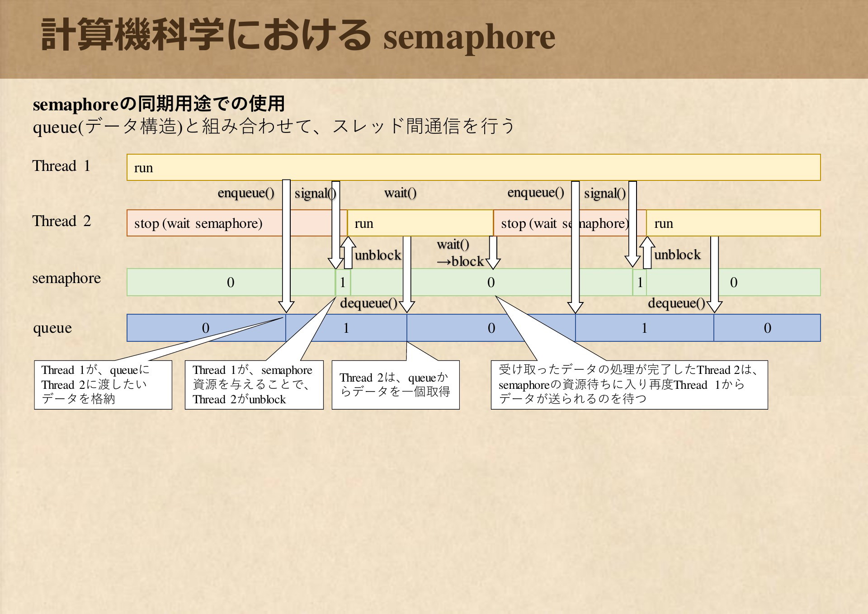Viewport: 868px width, 614px height.
Task: Select the "Thread 2" row label
Action: [x=61, y=221]
